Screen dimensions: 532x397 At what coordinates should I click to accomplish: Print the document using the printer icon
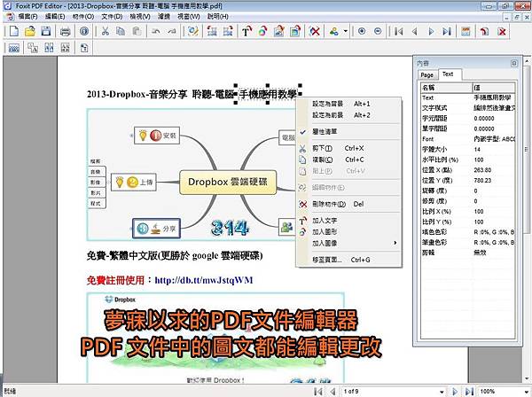[65, 32]
